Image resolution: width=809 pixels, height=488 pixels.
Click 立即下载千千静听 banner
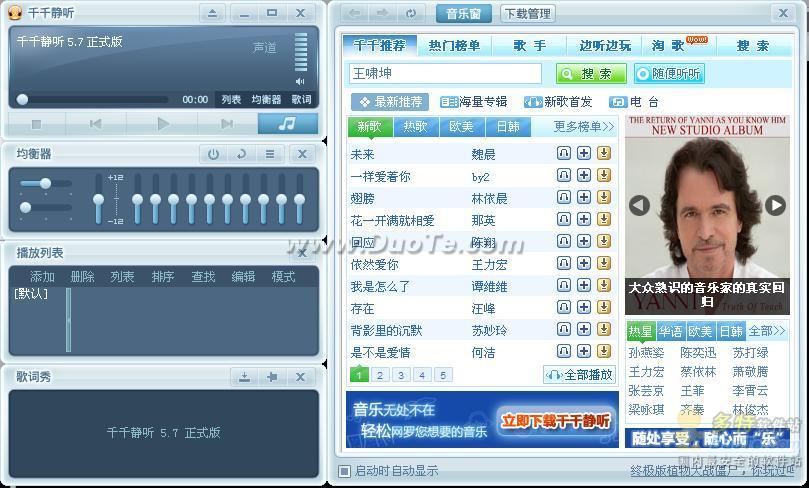tap(555, 421)
